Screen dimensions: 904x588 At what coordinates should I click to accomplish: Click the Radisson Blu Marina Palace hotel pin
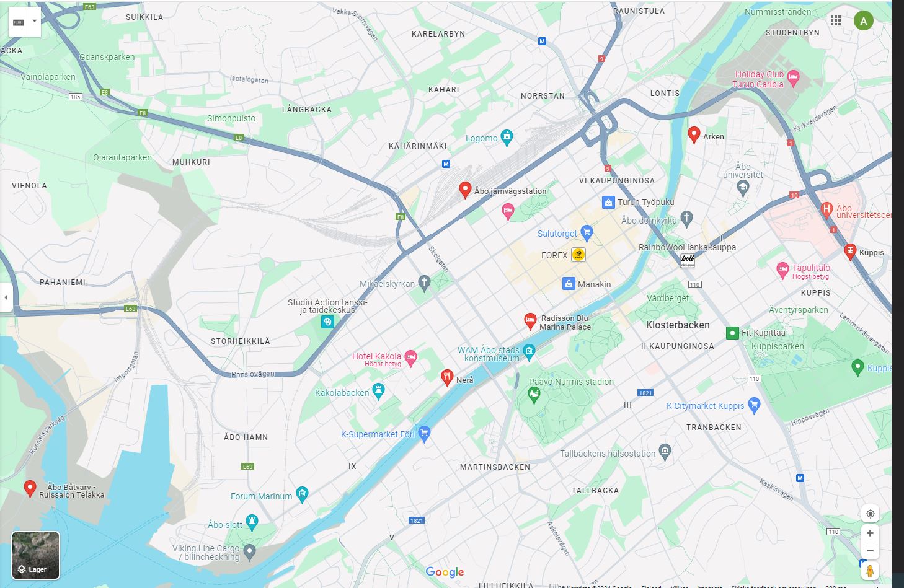pyautogui.click(x=530, y=321)
